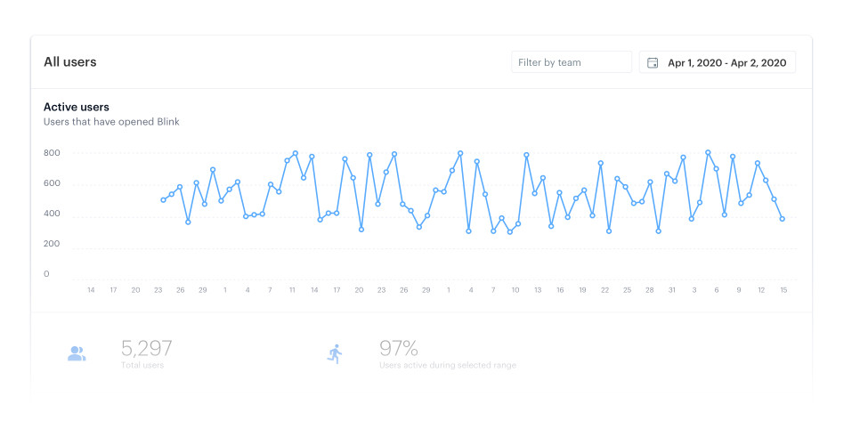Select the 15 x-axis date label
This screenshot has width=868, height=445.
coord(783,290)
